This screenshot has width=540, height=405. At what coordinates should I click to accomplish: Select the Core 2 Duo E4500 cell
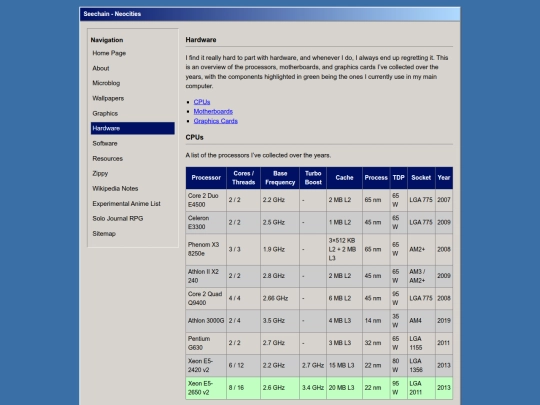point(206,200)
